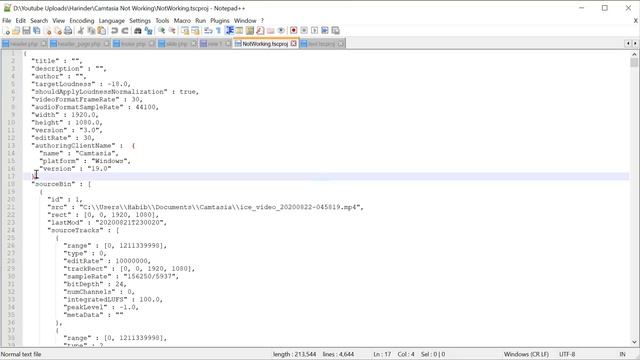Click the X at the menu bar's right end
Screen dimensions: 640x360
(x=636, y=20)
